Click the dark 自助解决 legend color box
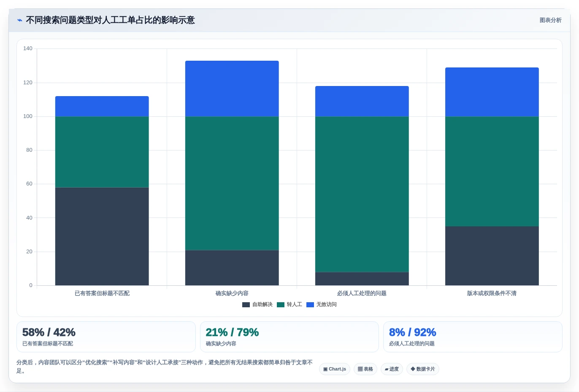Screen dimensions: 579x392 [x=246, y=305]
